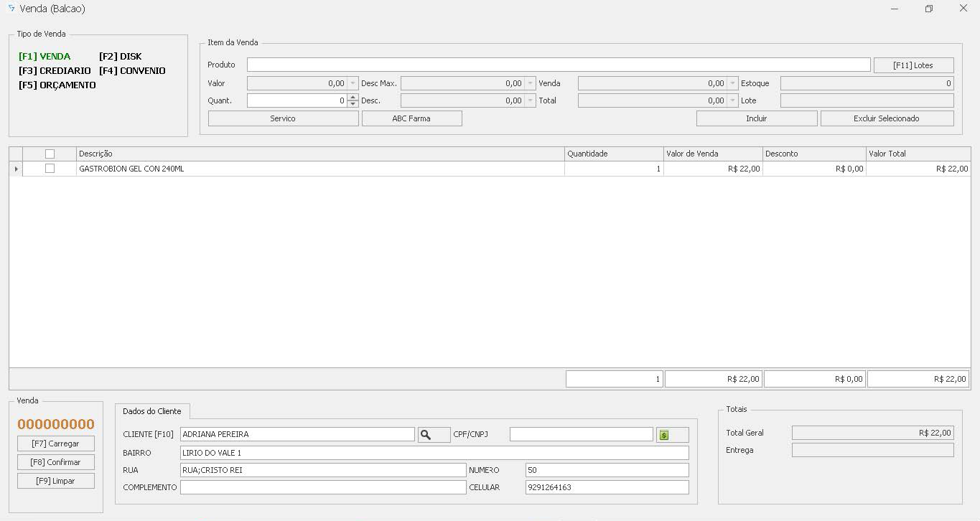
Task: Increase quantity with the up spinner arrow
Action: click(x=353, y=98)
